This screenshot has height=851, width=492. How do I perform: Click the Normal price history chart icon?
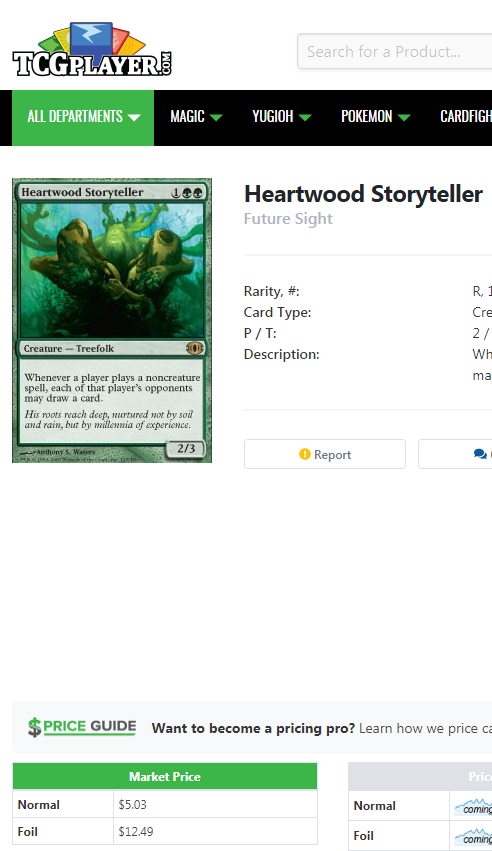tap(473, 806)
